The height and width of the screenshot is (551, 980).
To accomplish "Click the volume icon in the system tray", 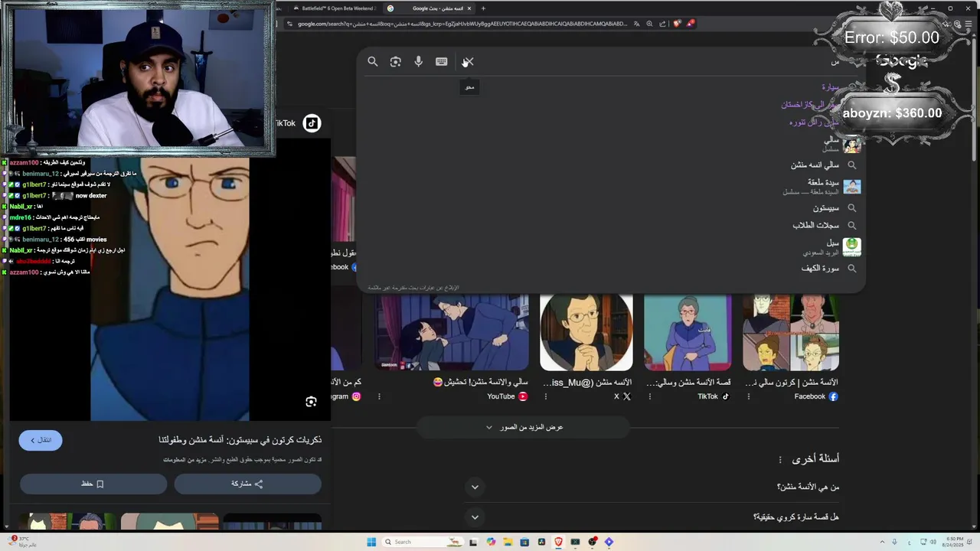I will click(932, 542).
